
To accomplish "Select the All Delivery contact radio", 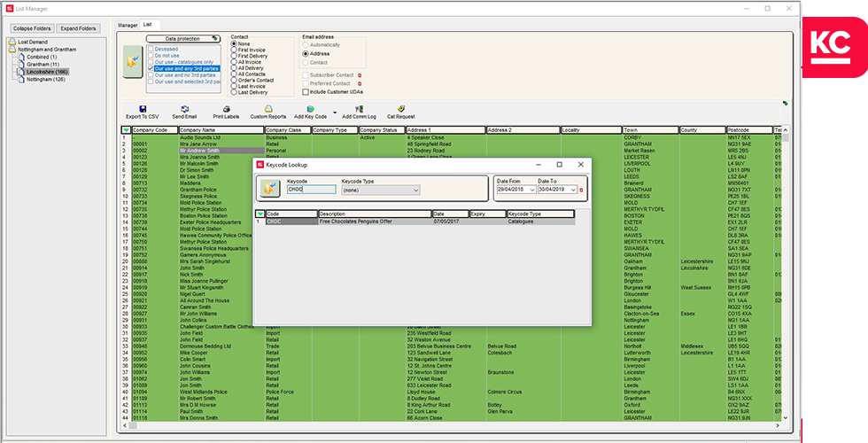I will [x=234, y=68].
